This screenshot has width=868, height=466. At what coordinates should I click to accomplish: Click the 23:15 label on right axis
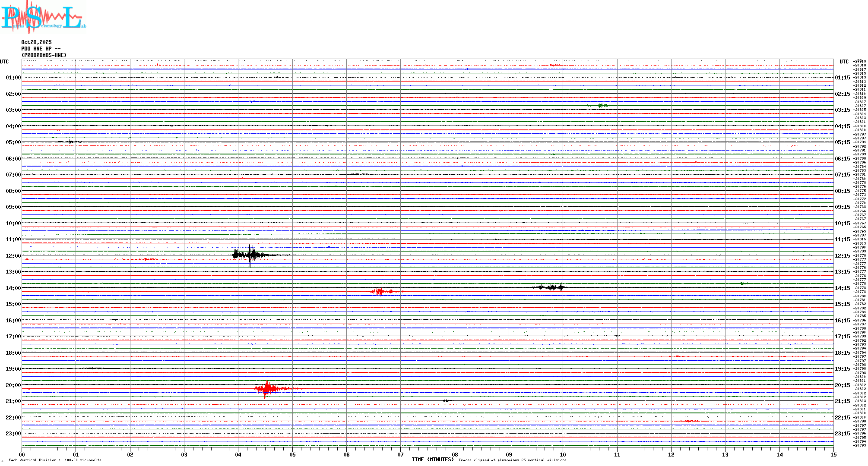coord(842,434)
